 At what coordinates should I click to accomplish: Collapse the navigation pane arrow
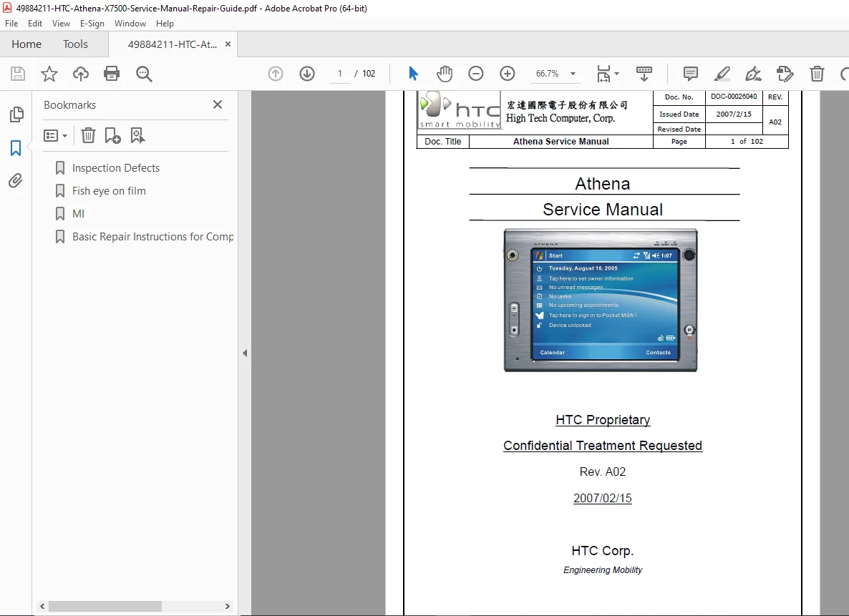(245, 353)
